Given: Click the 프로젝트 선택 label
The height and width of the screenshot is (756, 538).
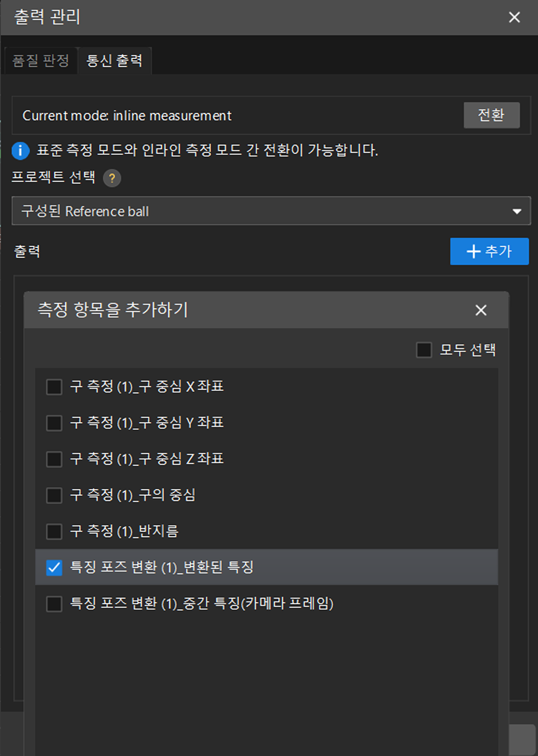Looking at the screenshot, I should [53, 177].
